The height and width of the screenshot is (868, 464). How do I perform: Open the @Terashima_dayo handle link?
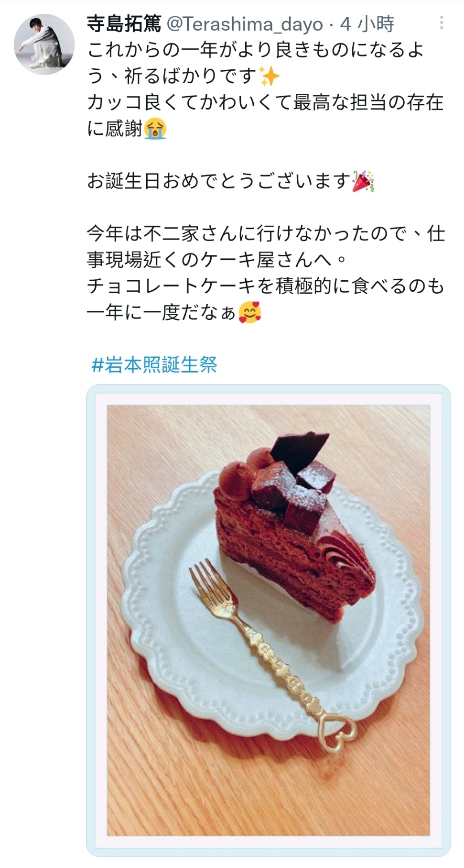(244, 24)
